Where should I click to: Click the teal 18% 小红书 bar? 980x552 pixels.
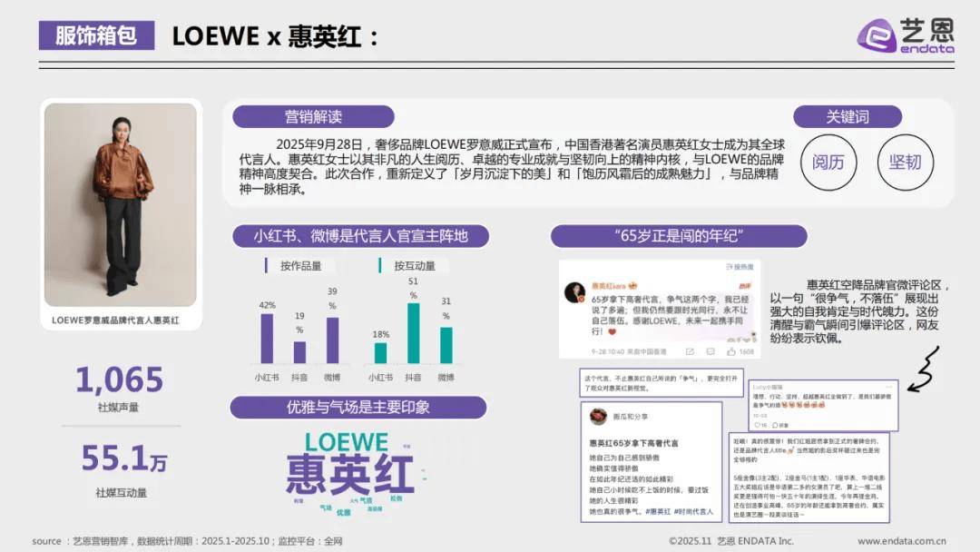point(380,353)
